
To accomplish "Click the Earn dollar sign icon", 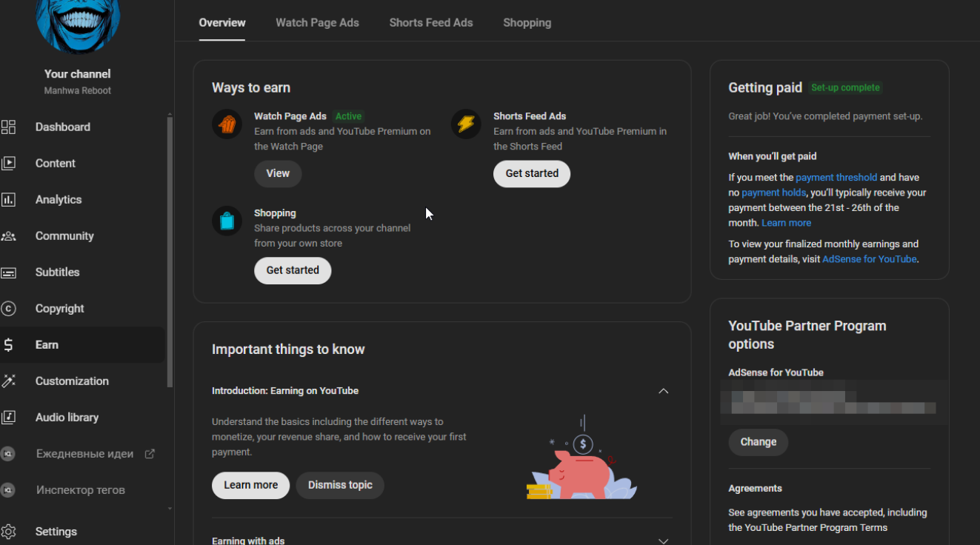I will 8,345.
